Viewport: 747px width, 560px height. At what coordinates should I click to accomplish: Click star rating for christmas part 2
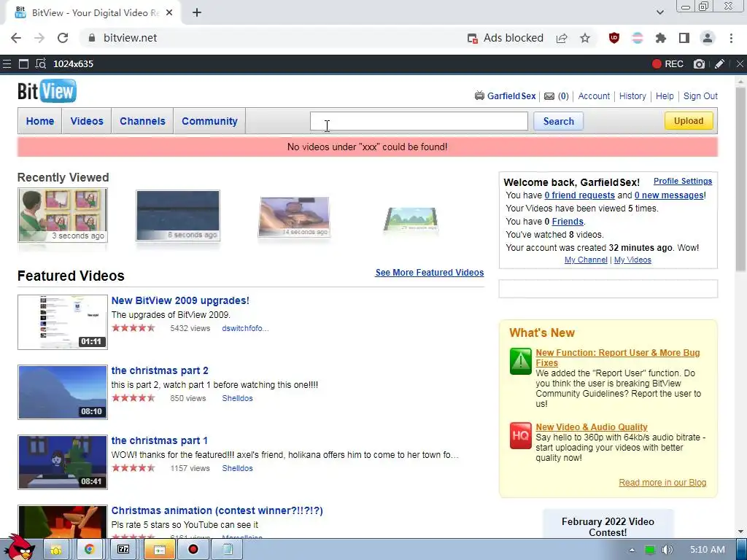click(133, 398)
